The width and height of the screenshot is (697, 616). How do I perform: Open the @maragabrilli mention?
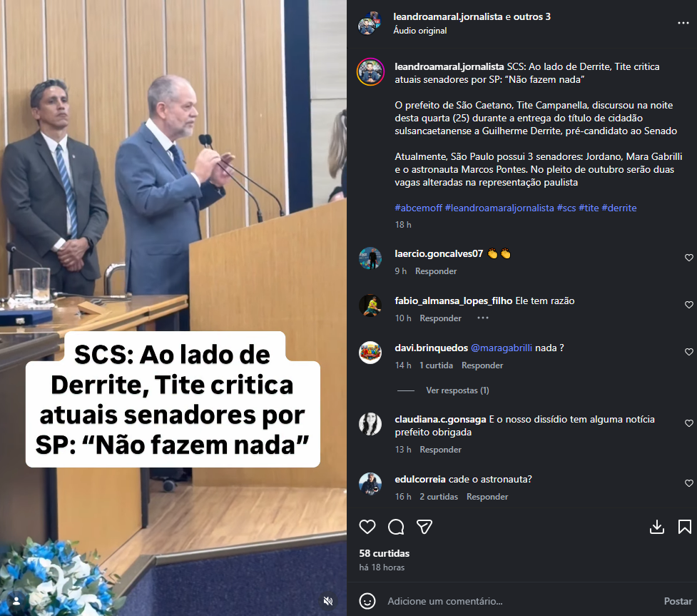pos(501,348)
